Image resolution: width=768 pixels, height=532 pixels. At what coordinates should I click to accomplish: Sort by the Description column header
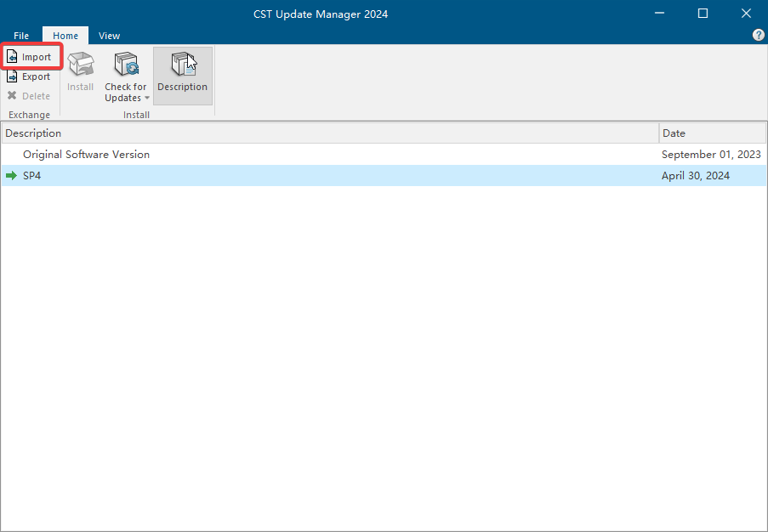click(329, 133)
